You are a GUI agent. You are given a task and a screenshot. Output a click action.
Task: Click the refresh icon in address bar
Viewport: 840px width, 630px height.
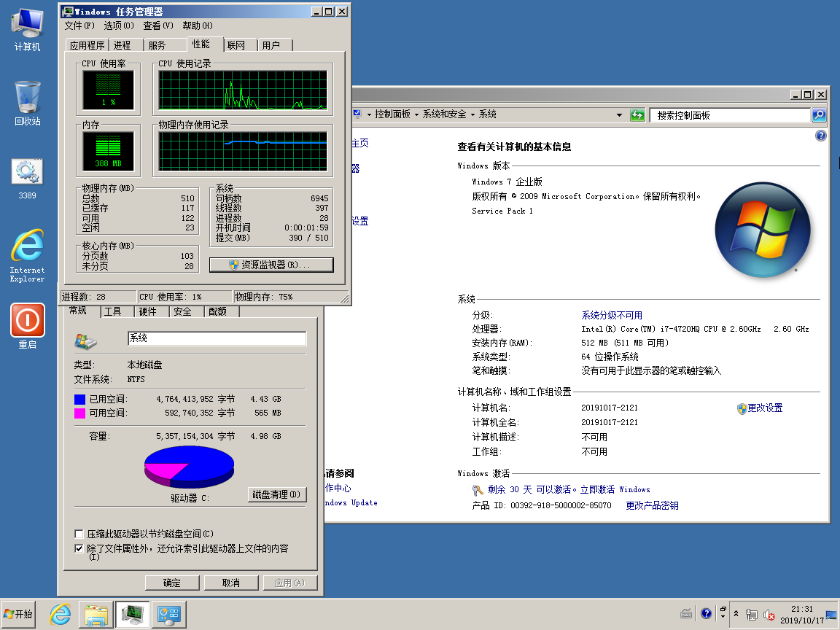pos(637,115)
